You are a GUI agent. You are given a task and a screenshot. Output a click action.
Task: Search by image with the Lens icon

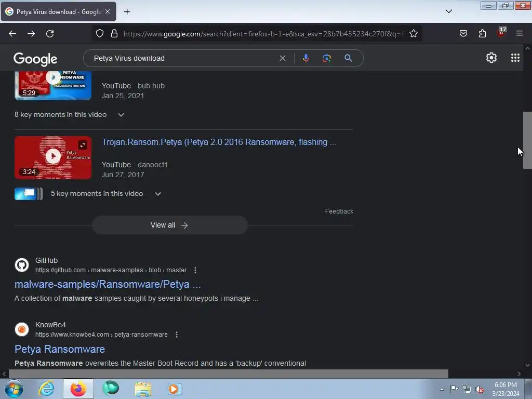click(327, 58)
